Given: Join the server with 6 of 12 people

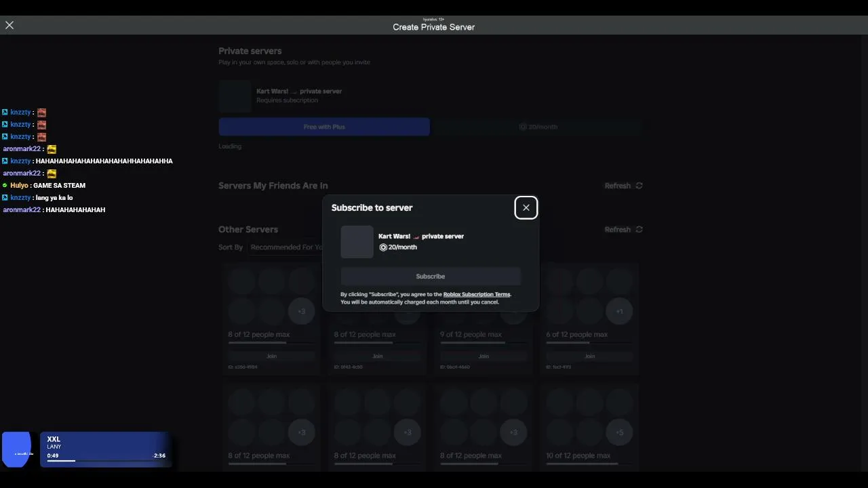Looking at the screenshot, I should (x=589, y=357).
